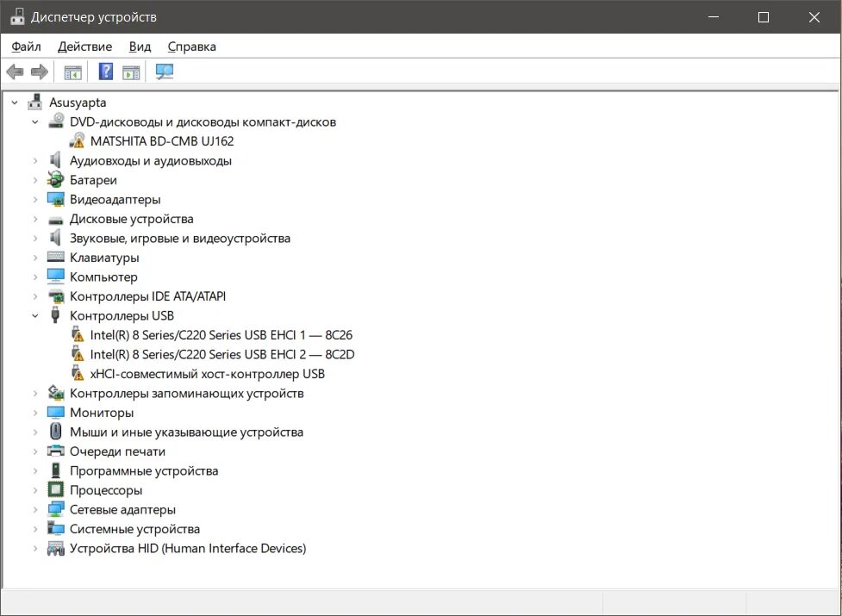
Task: Click the Scan for hardware changes icon
Action: click(163, 72)
